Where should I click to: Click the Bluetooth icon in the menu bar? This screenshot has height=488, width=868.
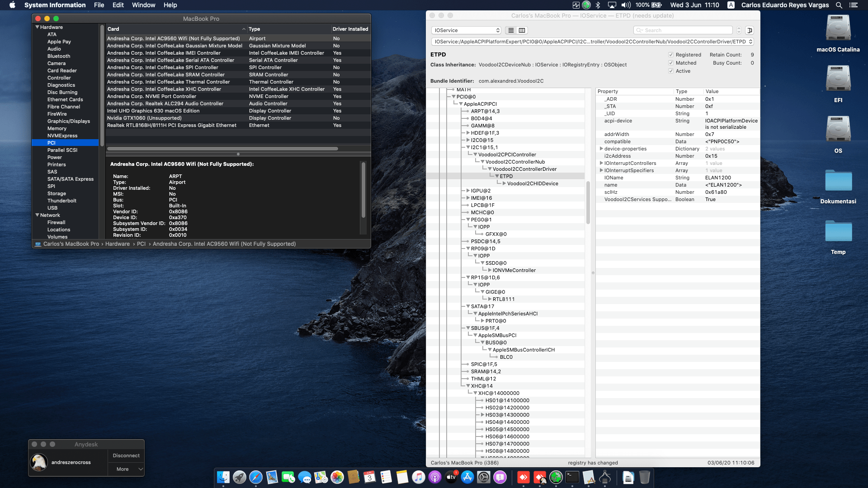pyautogui.click(x=599, y=5)
